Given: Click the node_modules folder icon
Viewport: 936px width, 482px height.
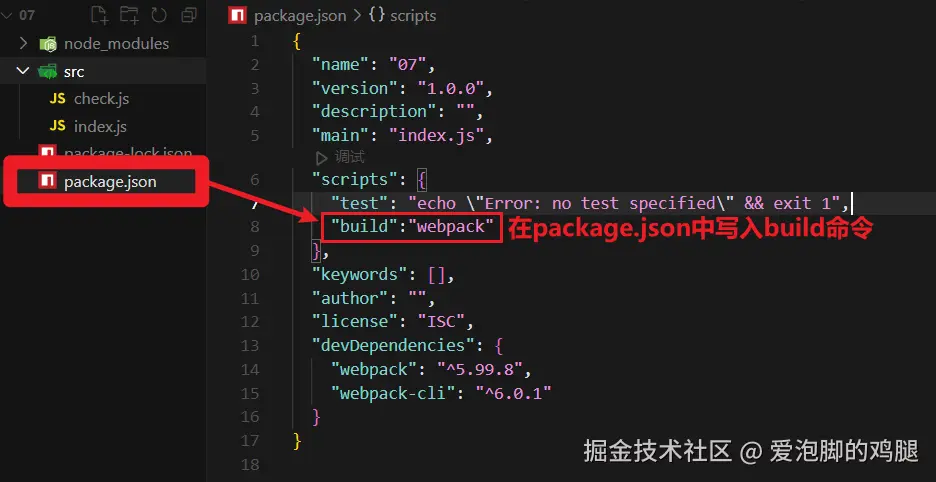Looking at the screenshot, I should tap(47, 44).
